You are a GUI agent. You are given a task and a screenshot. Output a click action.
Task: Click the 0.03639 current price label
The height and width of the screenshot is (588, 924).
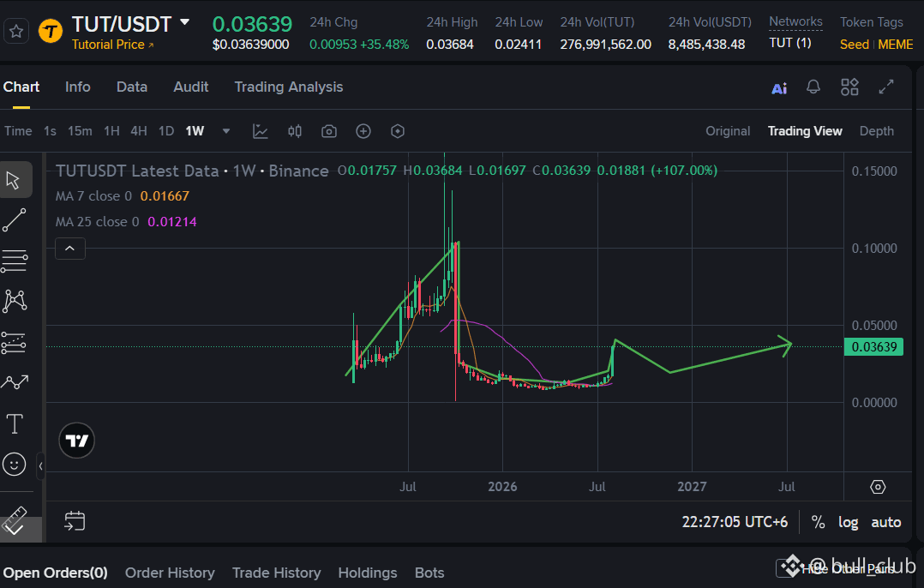874,347
